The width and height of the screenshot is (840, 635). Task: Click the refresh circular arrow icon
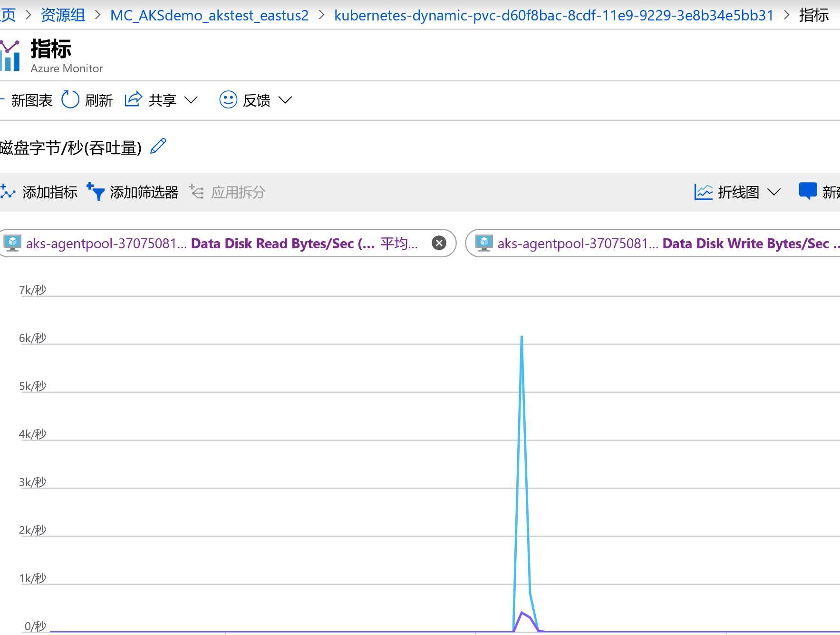(70, 100)
